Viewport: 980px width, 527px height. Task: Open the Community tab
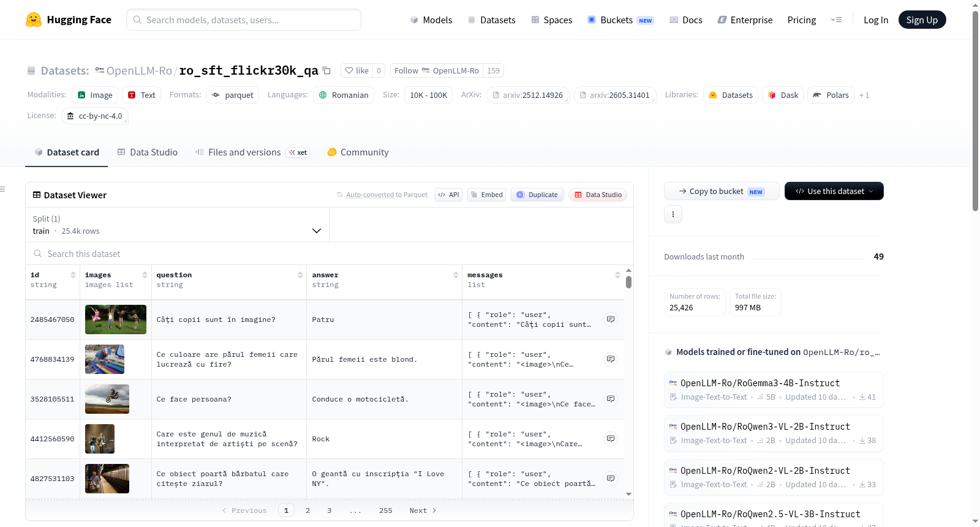[x=358, y=152]
